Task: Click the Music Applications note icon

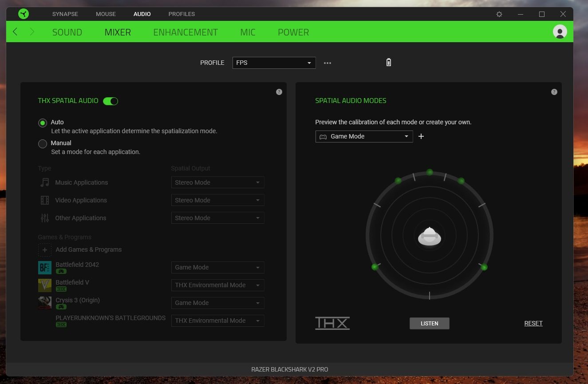Action: 45,182
